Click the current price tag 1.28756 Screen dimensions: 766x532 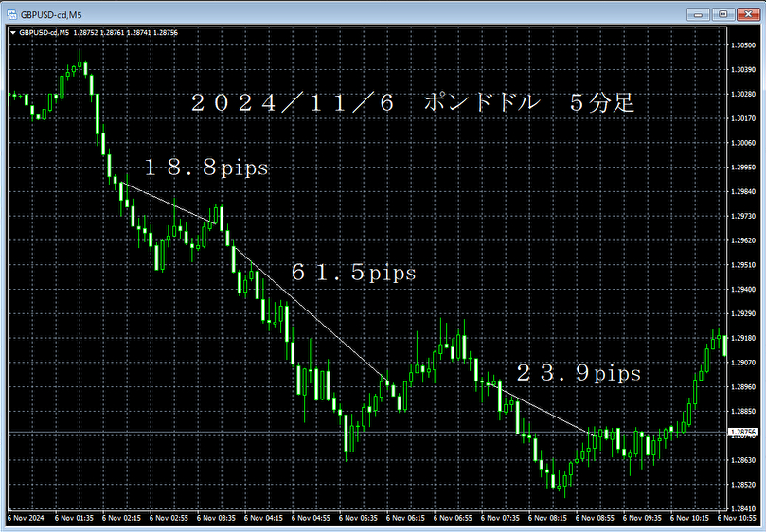pyautogui.click(x=743, y=432)
